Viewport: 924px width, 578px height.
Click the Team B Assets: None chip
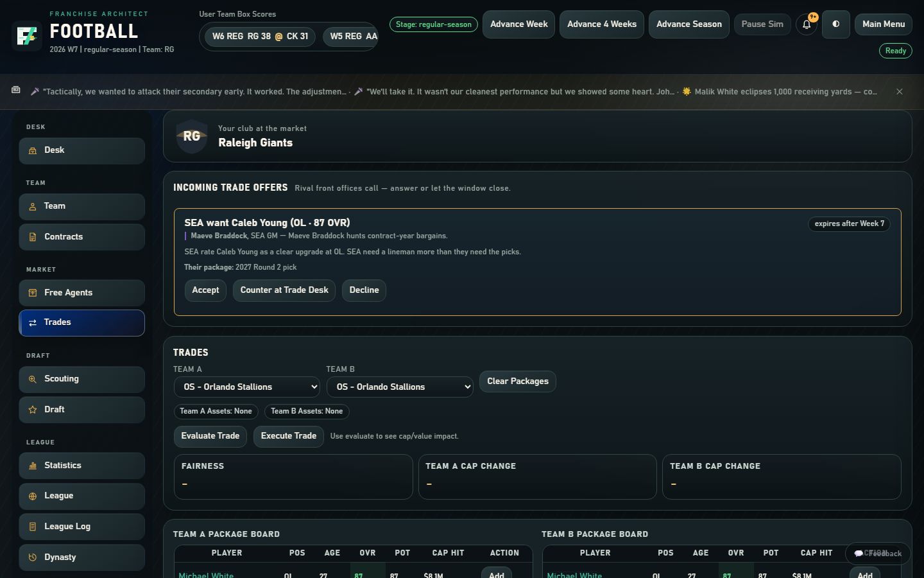pos(307,412)
